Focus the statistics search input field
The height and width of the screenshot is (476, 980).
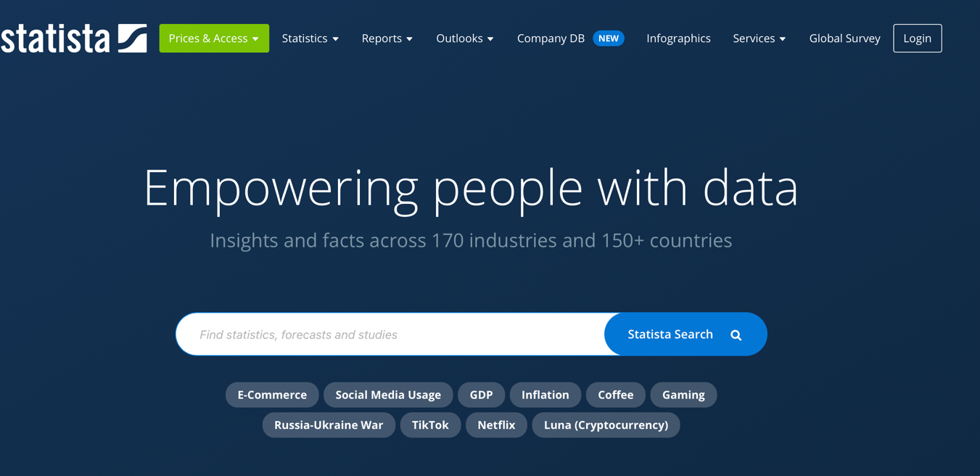[x=392, y=335]
